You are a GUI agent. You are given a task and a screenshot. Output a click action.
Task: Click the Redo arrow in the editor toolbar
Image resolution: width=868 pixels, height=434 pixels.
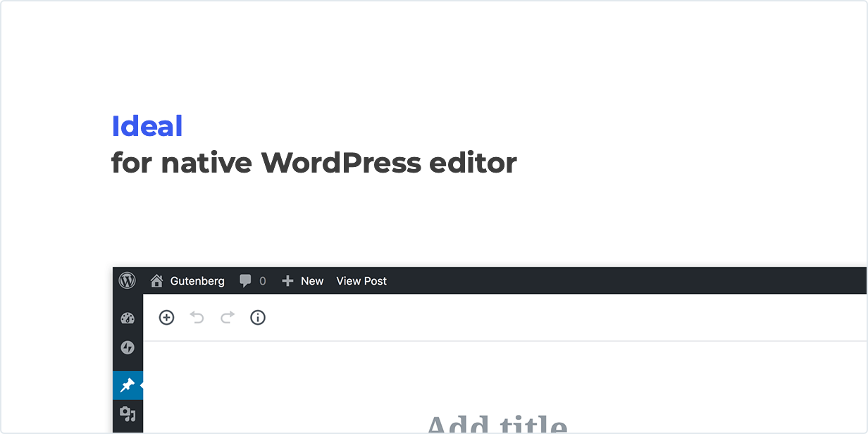[227, 318]
